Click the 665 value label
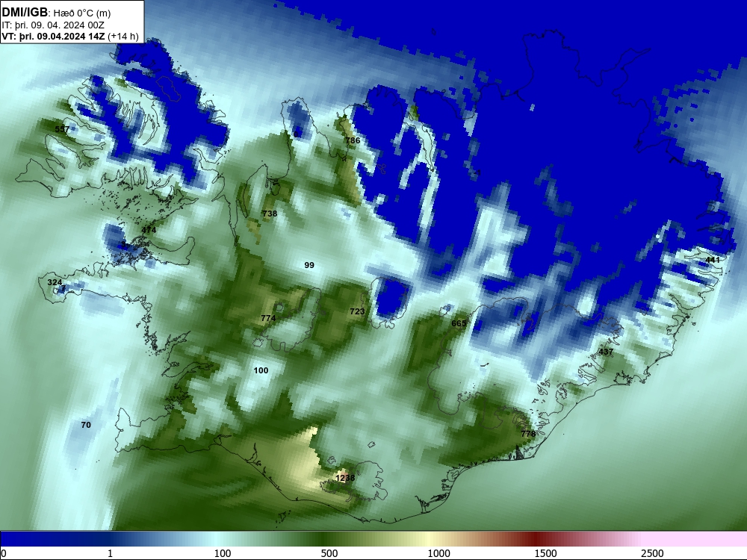747x560 pixels. tap(459, 323)
